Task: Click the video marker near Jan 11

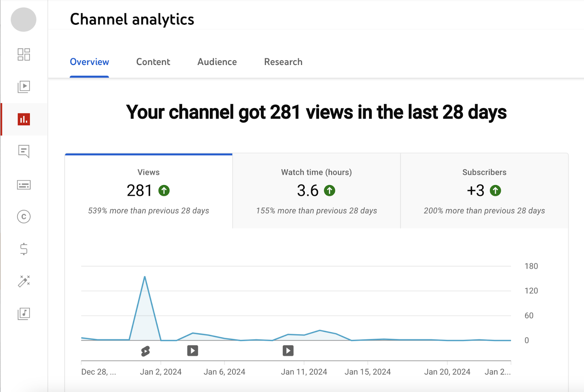Action: tap(288, 351)
